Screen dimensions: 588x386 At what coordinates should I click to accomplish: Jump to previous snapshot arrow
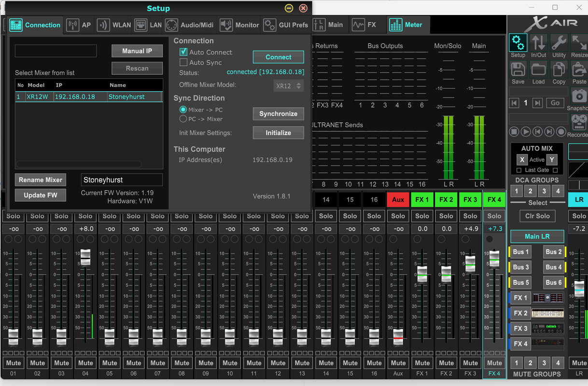pos(515,103)
